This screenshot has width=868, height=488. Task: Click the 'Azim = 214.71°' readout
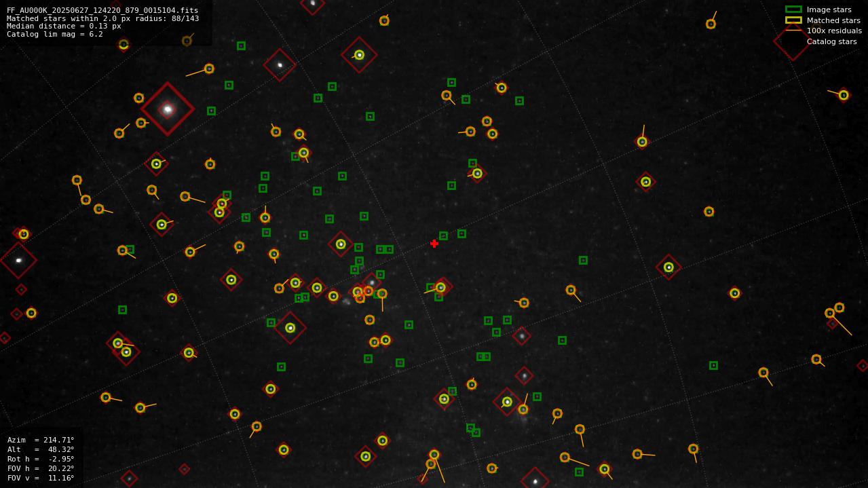(x=41, y=440)
